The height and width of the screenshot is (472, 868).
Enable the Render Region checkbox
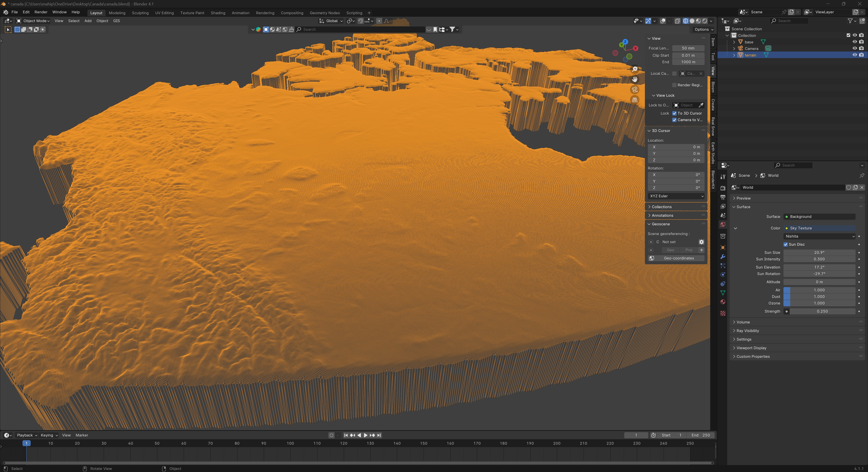pyautogui.click(x=674, y=85)
